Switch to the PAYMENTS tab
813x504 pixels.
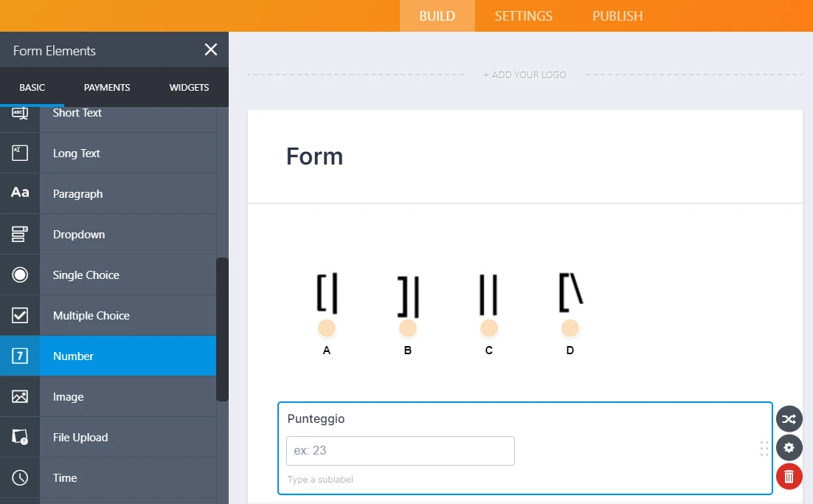(x=107, y=87)
